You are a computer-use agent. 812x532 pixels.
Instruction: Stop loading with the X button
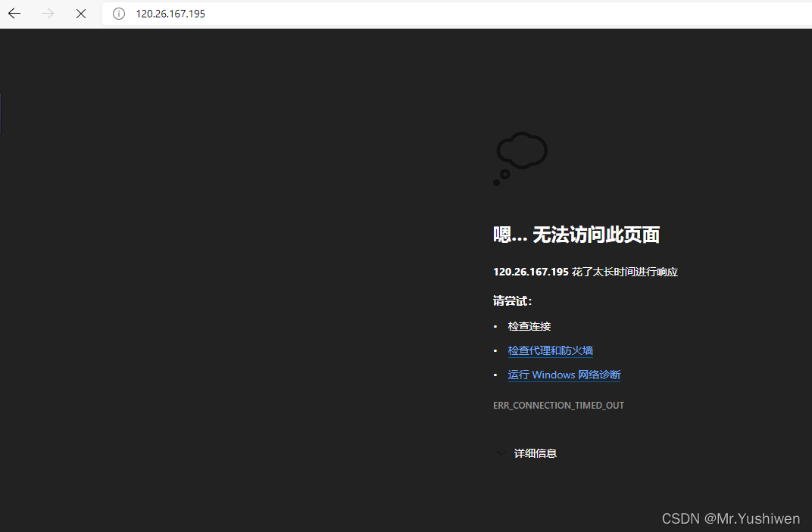click(x=81, y=14)
